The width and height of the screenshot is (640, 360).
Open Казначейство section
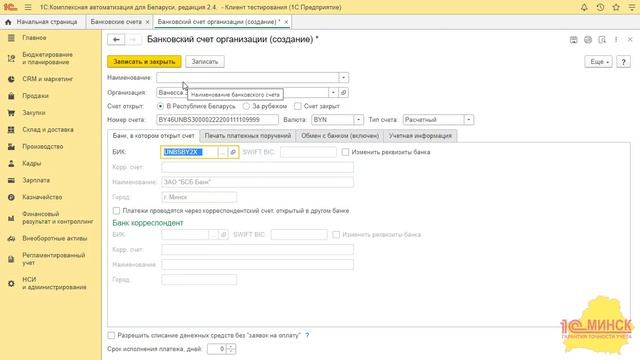pyautogui.click(x=42, y=197)
